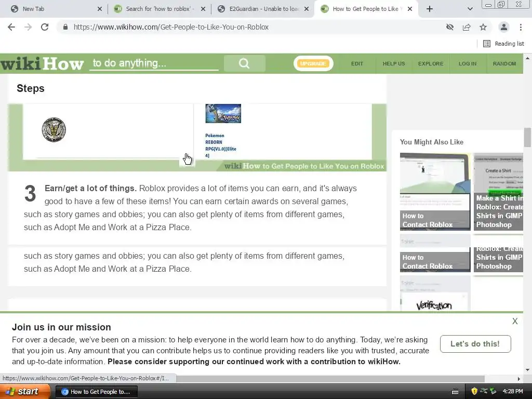Image resolution: width=532 pixels, height=399 pixels.
Task: Open a new browser tab with plus
Action: (430, 9)
